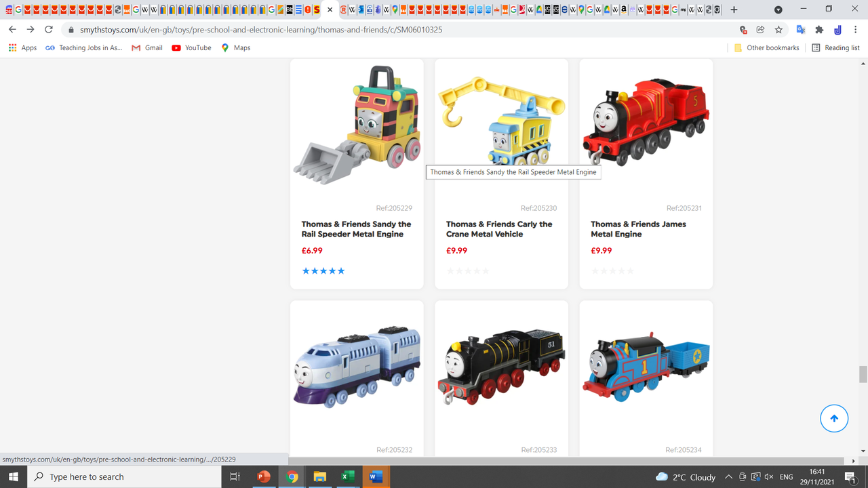868x488 pixels.
Task: Open Task View on the taskbar
Action: click(235, 477)
